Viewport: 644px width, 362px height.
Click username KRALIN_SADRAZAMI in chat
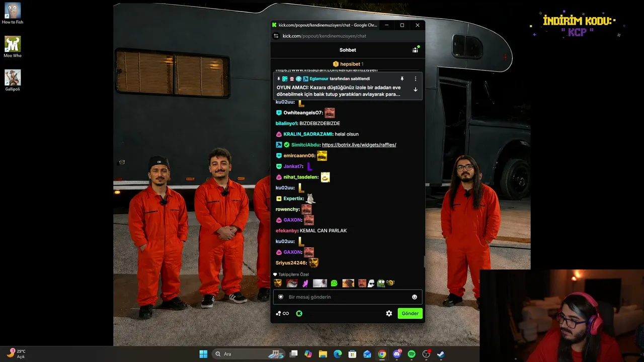pyautogui.click(x=308, y=134)
